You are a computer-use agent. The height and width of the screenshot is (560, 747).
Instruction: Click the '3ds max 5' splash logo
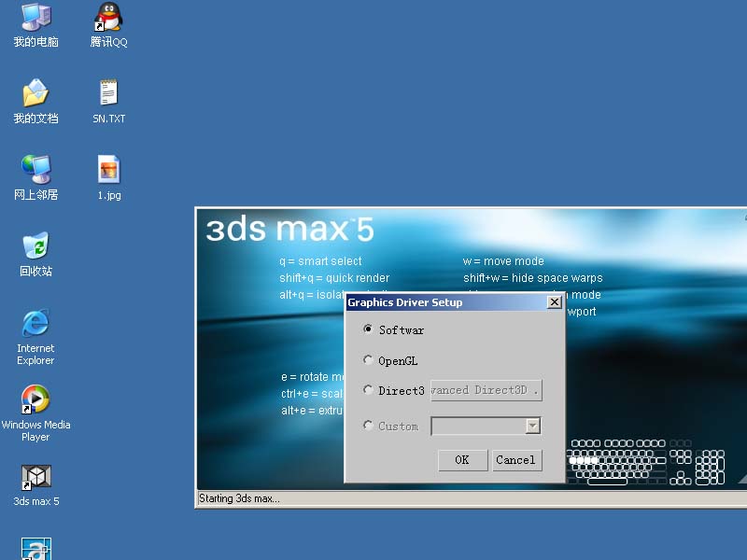point(289,230)
